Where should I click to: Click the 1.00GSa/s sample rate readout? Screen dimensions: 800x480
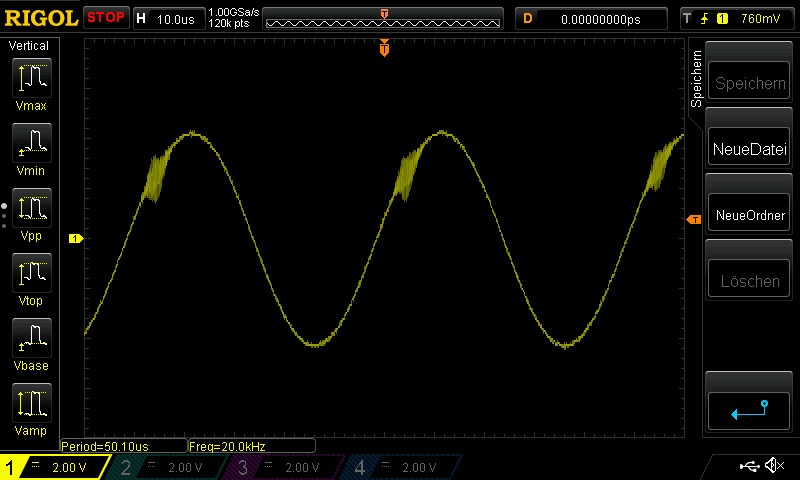coord(234,12)
